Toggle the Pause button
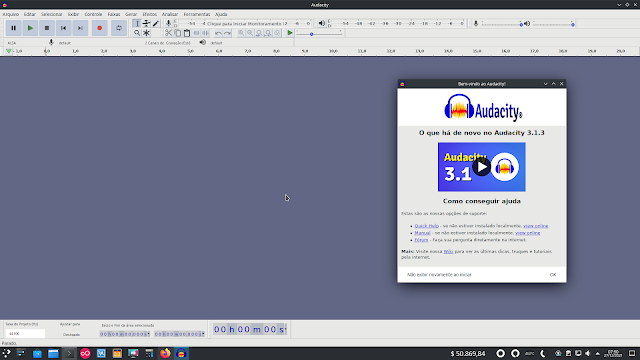Viewport: 640px width, 360px height. click(13, 28)
